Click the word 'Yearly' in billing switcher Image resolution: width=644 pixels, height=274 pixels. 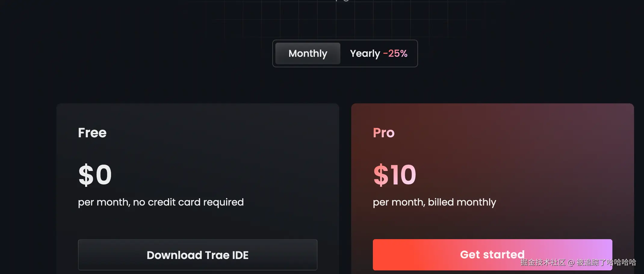[x=365, y=53]
